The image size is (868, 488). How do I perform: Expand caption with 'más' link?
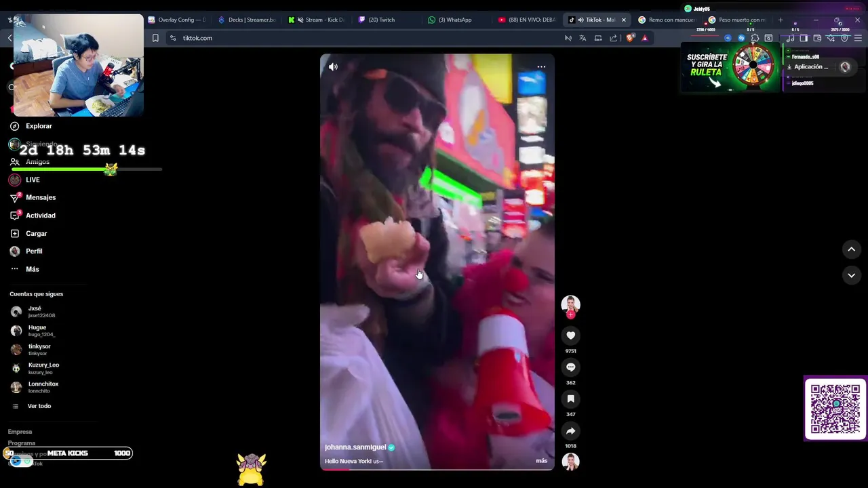[541, 461]
